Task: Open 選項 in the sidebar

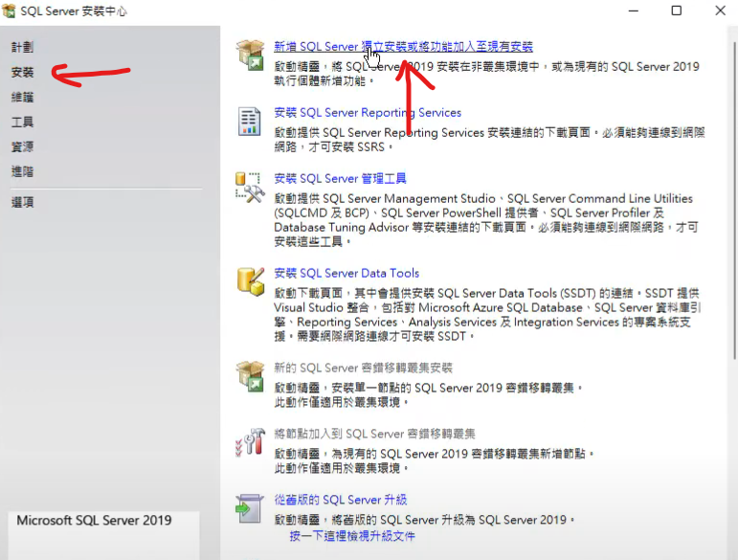Action: tap(23, 202)
